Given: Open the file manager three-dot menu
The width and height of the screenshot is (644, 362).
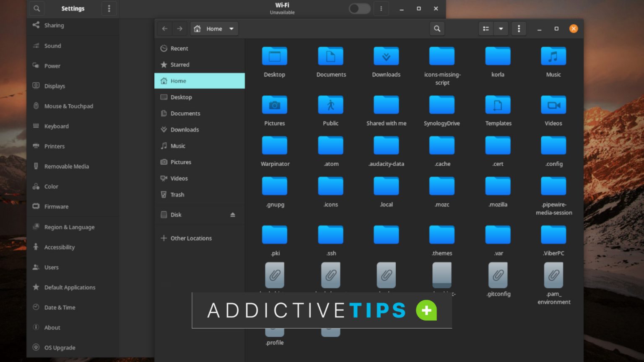Looking at the screenshot, I should click(x=519, y=28).
